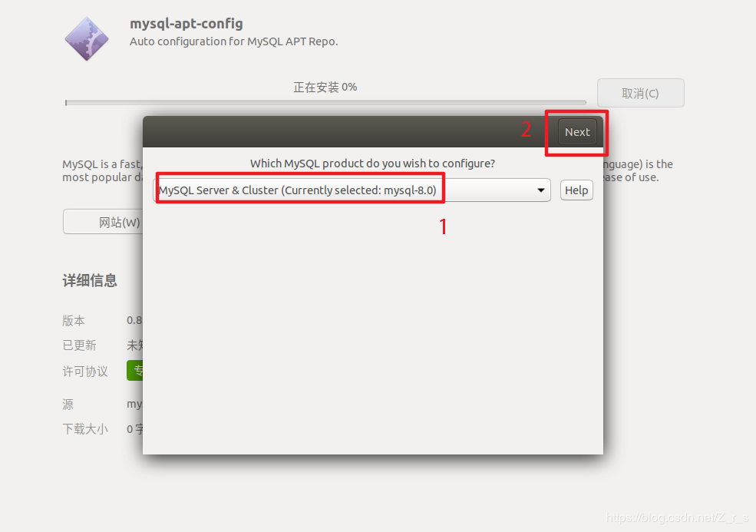Click the installation progress bar
Viewport: 756px width, 532px height.
325,103
